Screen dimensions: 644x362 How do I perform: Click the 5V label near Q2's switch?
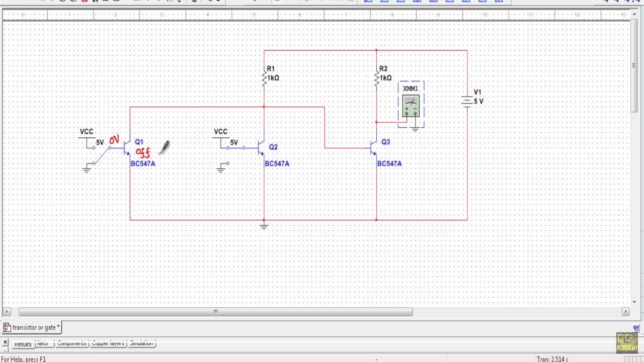click(x=234, y=143)
